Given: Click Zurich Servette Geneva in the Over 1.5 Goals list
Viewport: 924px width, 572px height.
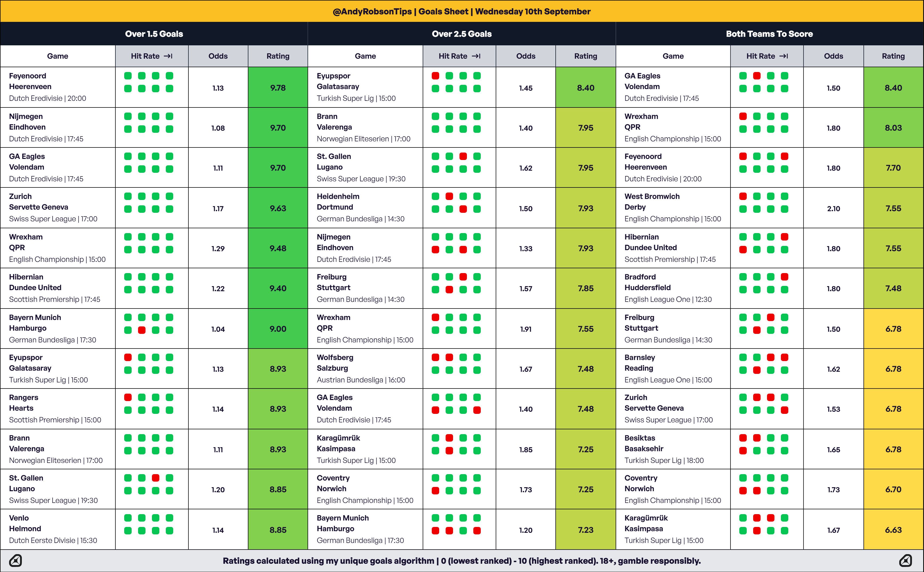Looking at the screenshot, I should click(58, 208).
